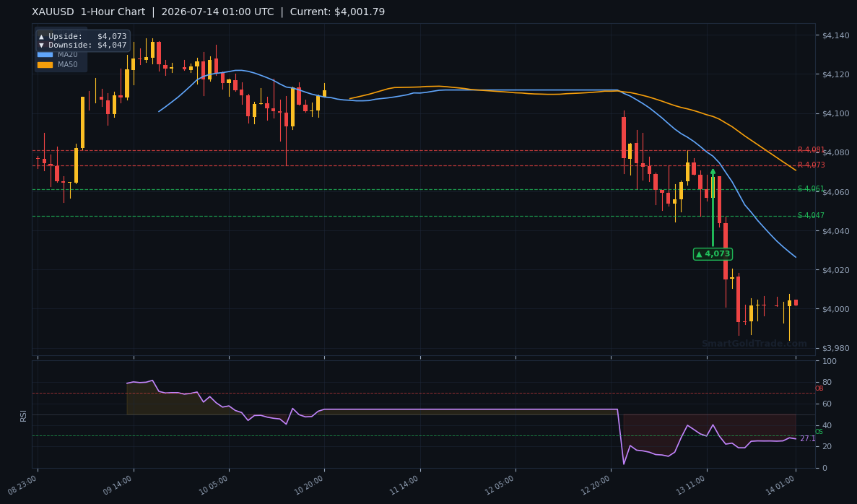Viewport: 857px width, 504px height.
Task: Click the RSI axis '40' label
Action: click(827, 425)
